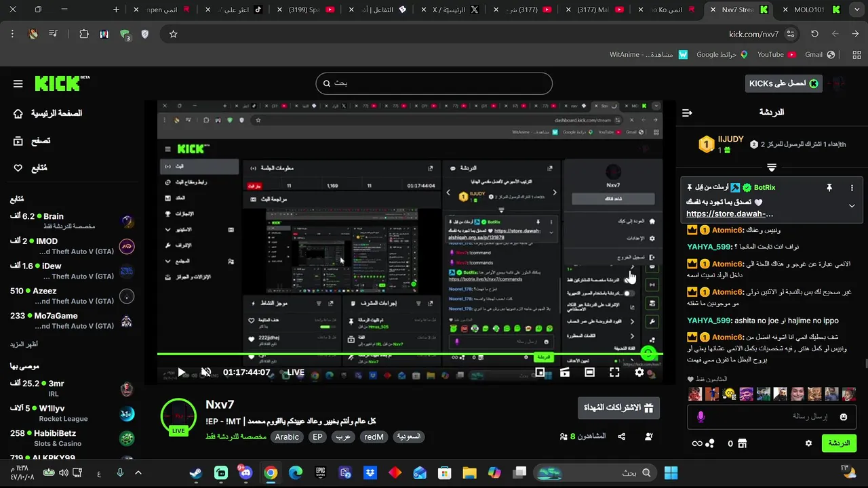
Task: Open Chrome extensions puzzle icon
Action: pos(84,34)
